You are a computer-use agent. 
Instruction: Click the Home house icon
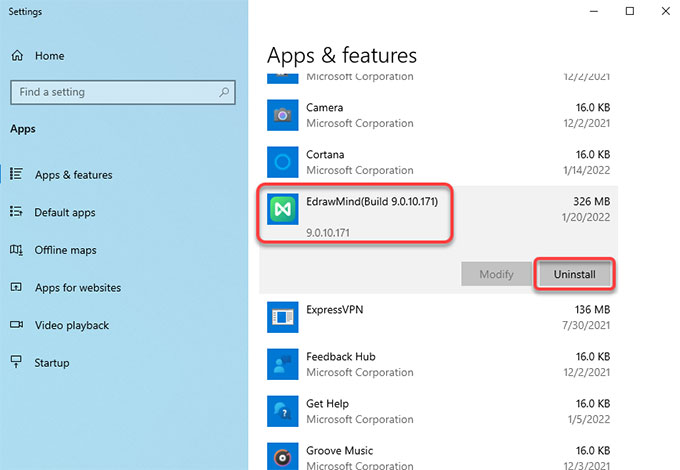pyautogui.click(x=17, y=55)
